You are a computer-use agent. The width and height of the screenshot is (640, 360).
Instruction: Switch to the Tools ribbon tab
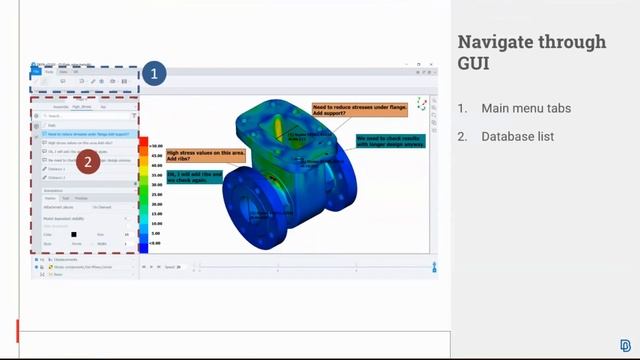tap(49, 72)
